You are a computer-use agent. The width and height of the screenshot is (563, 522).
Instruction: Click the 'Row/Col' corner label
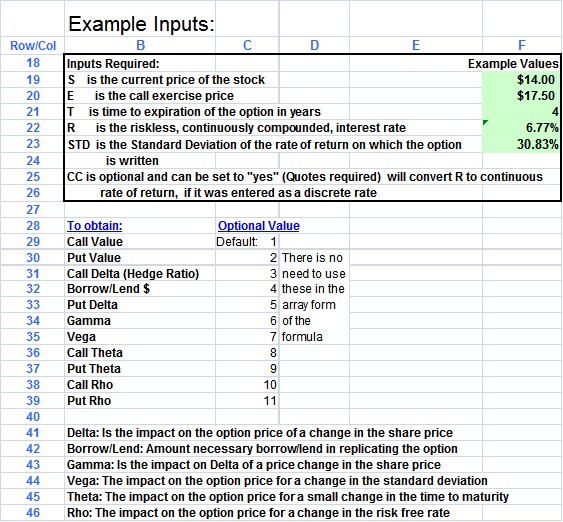33,46
